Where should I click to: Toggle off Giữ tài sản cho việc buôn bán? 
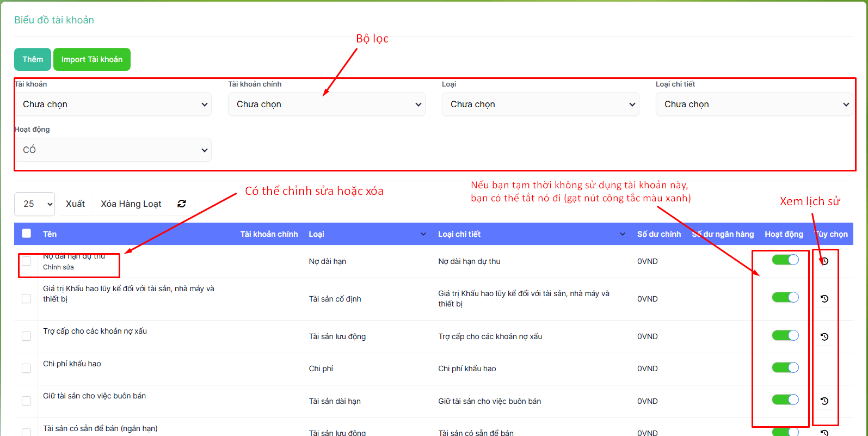785,400
